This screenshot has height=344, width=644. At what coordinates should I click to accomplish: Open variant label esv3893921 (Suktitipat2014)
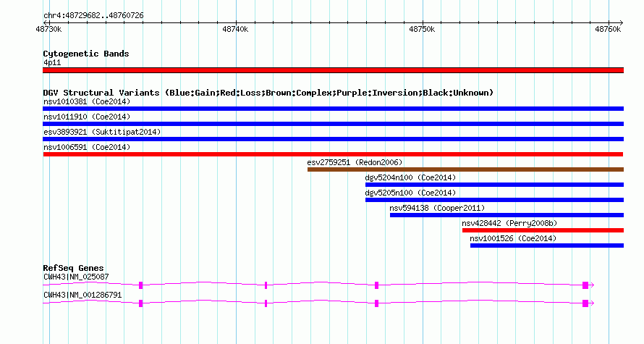pyautogui.click(x=102, y=132)
